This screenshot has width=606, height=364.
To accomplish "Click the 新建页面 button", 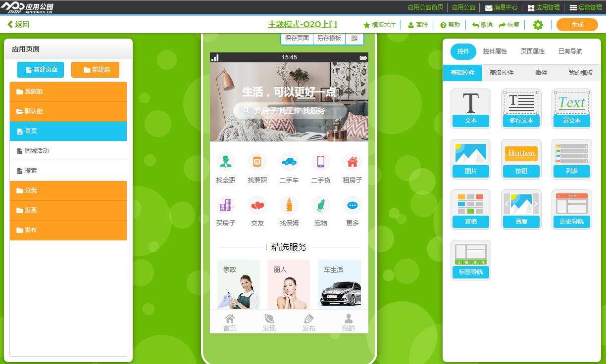I will 41,70.
